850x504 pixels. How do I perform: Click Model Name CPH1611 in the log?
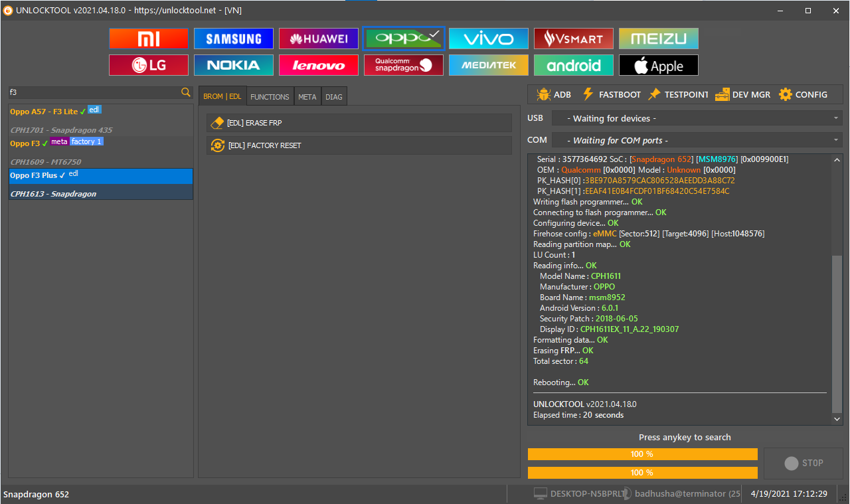coord(580,276)
